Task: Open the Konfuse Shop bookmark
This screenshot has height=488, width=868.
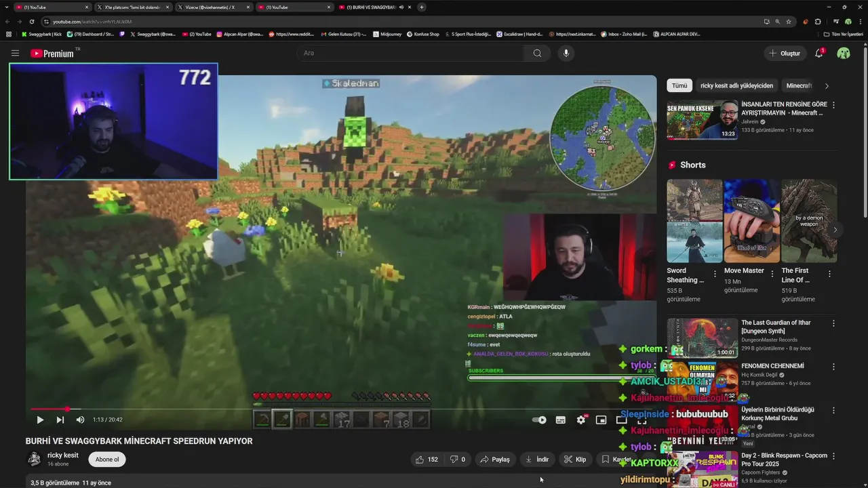Action: pyautogui.click(x=423, y=34)
